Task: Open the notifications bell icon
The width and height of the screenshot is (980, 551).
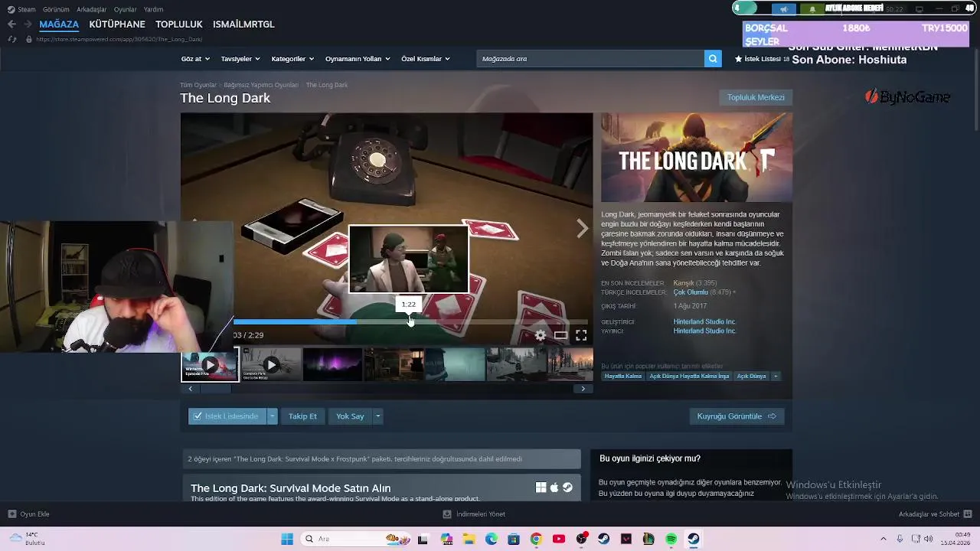Action: (812, 9)
